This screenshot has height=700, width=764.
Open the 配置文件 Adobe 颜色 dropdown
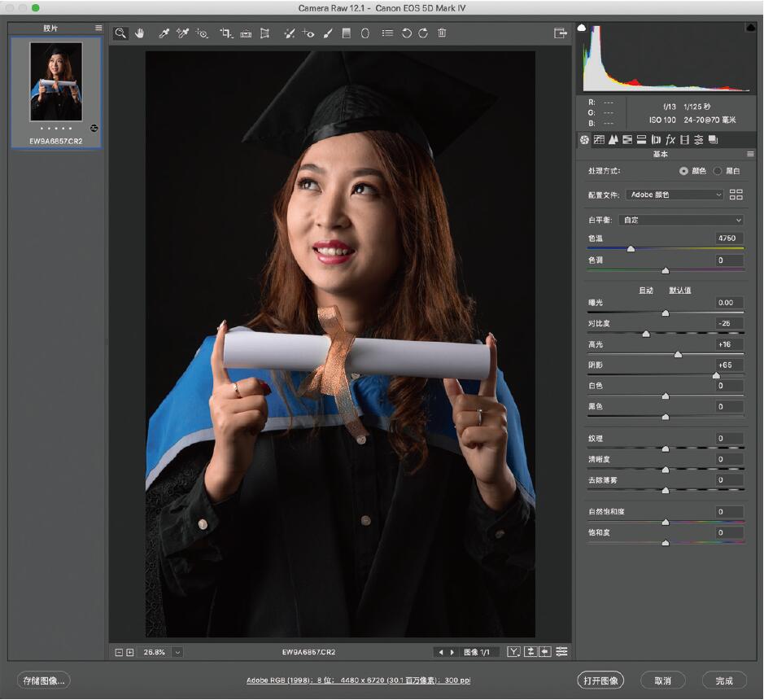[x=675, y=195]
